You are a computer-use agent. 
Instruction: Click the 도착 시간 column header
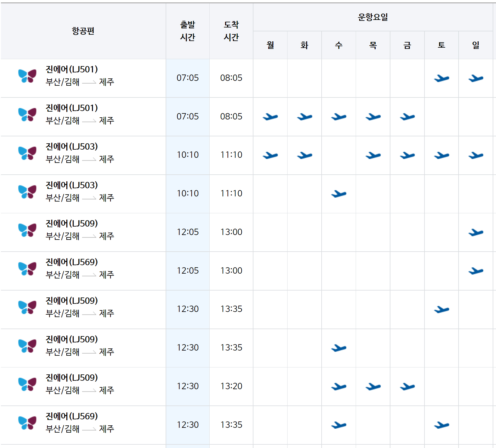click(231, 31)
